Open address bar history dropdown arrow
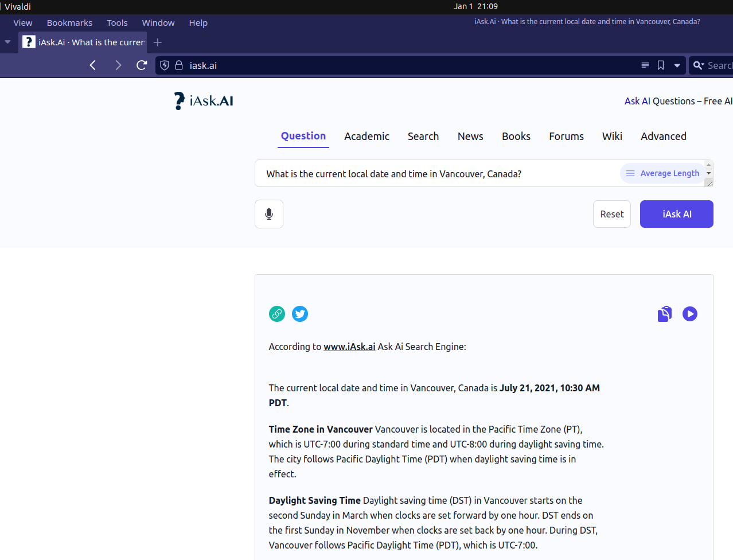Image resolution: width=733 pixels, height=560 pixels. 677,65
